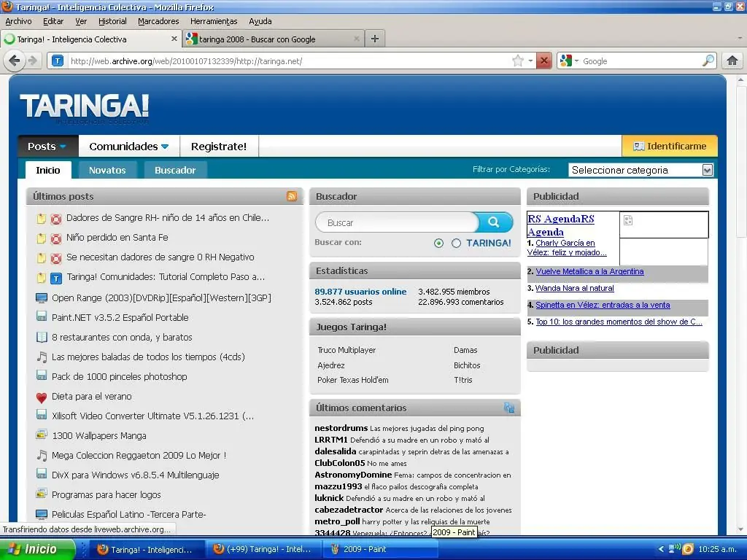Screen dimensions: 747x560
Task: Click the site identity T icon in address bar
Action: click(58, 61)
